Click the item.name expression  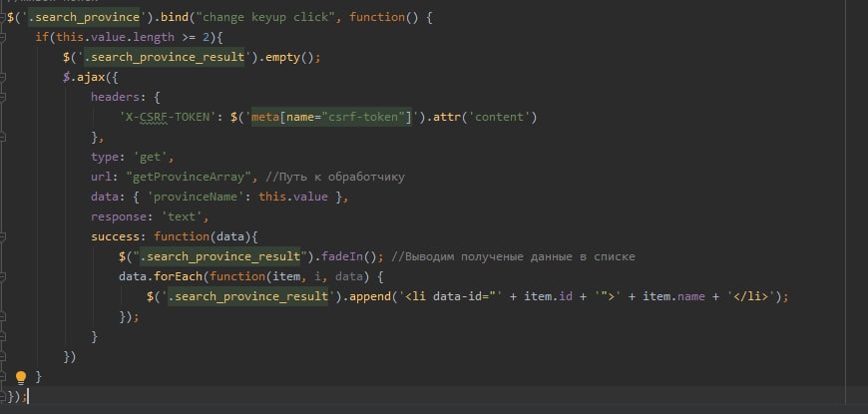pyautogui.click(x=673, y=296)
